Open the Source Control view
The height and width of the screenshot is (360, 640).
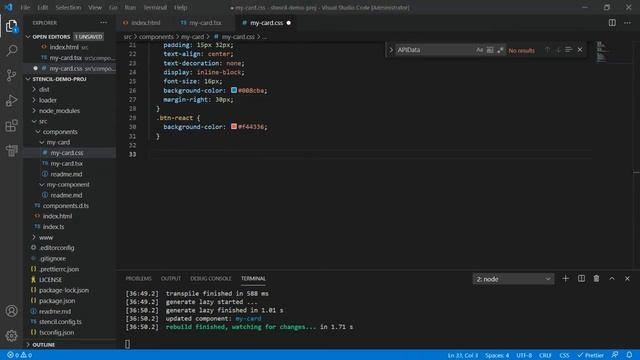tap(11, 75)
